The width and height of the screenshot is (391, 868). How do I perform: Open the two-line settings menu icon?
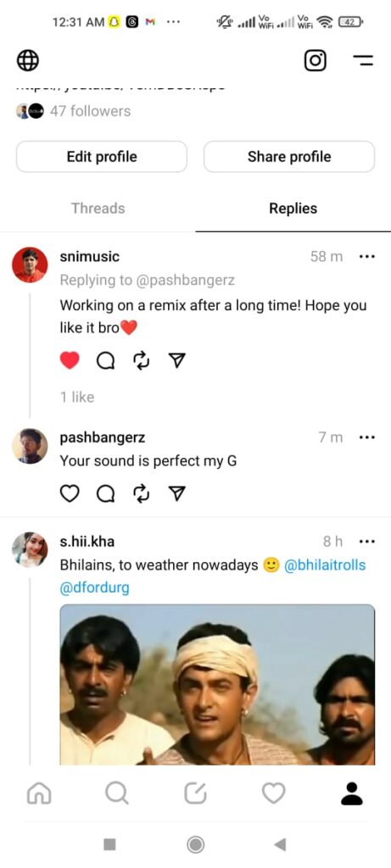tap(363, 60)
